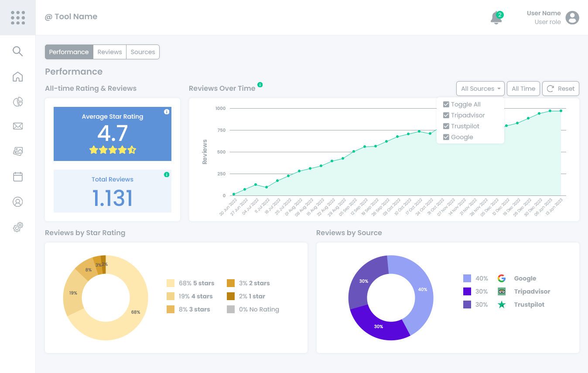The image size is (588, 373).
Task: Click the 40% segment of source donut
Action: [423, 290]
